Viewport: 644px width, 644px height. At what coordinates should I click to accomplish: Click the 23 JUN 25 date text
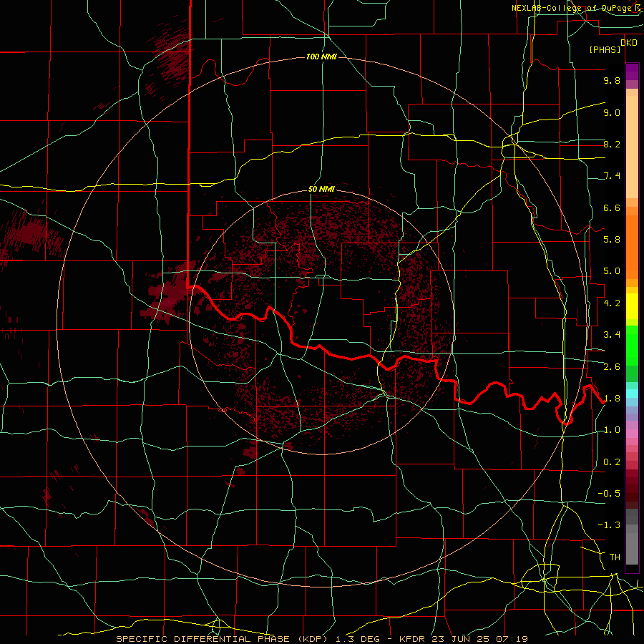pyautogui.click(x=461, y=639)
